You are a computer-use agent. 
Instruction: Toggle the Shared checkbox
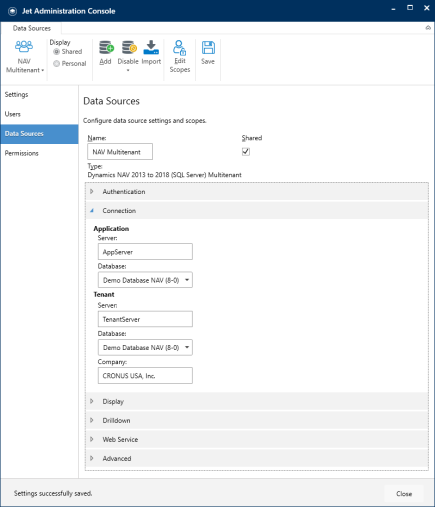coord(246,152)
